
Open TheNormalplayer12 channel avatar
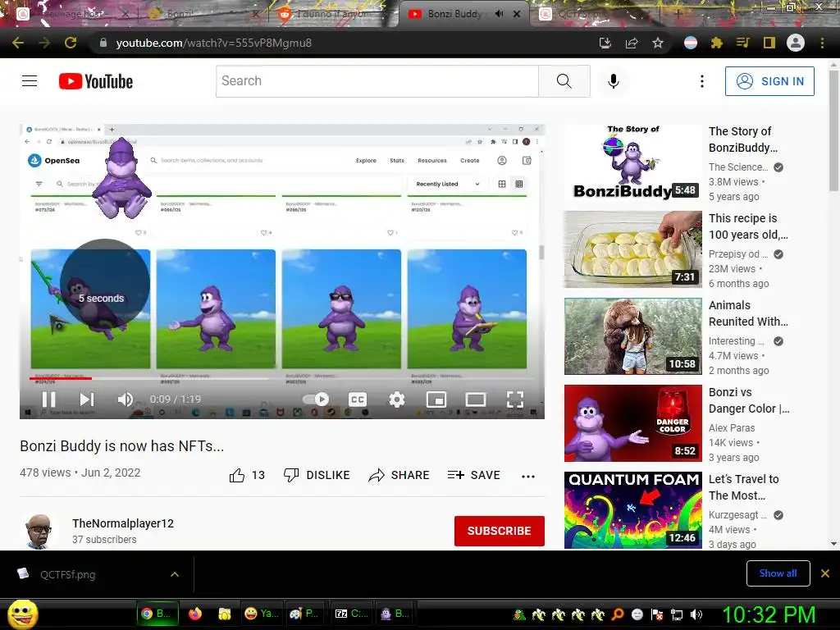click(39, 531)
